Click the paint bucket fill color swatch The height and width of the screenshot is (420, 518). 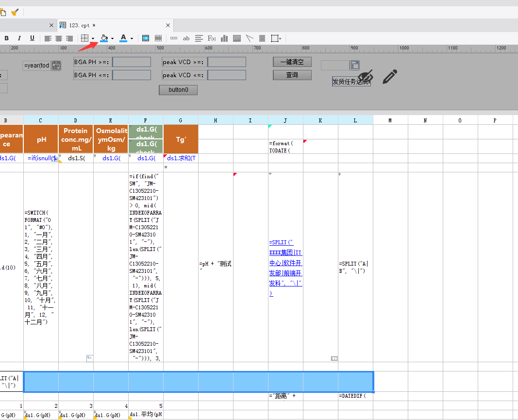click(104, 38)
